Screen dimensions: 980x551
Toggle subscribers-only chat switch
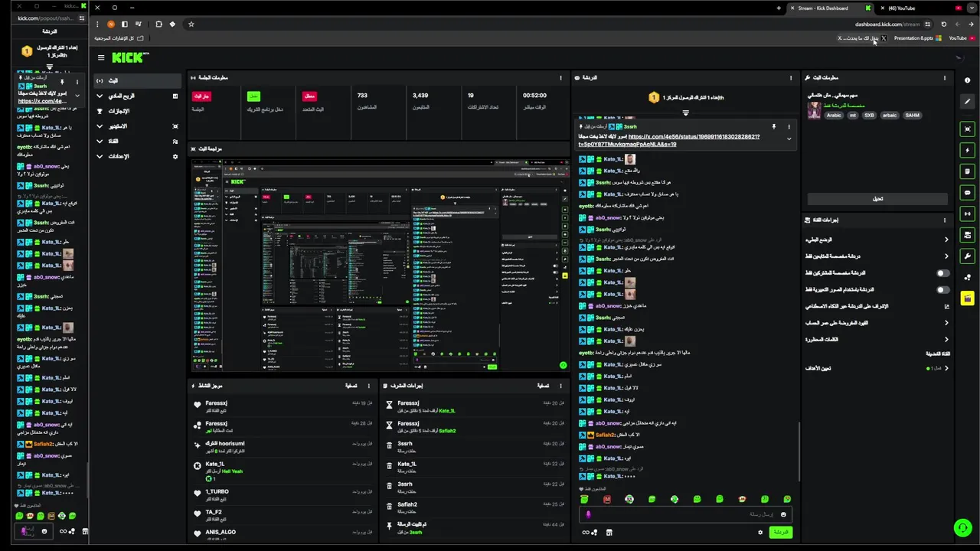(942, 273)
